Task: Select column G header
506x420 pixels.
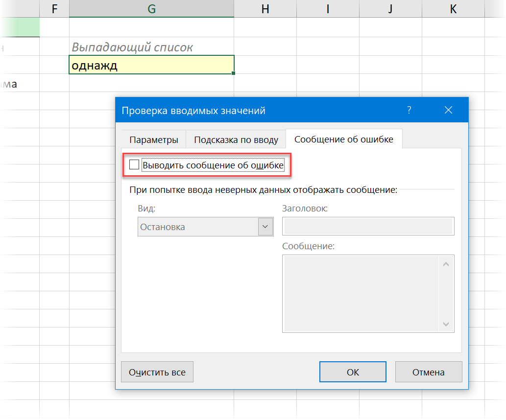Action: click(151, 8)
